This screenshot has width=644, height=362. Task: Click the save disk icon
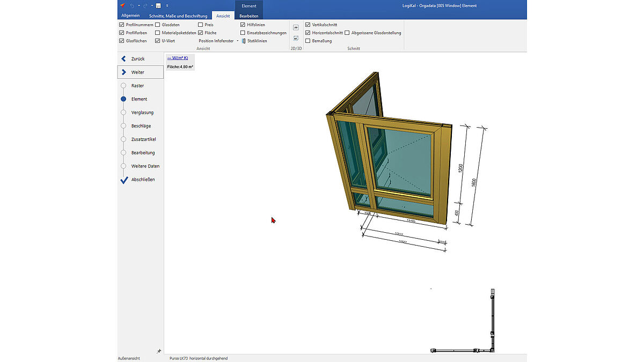159,5
